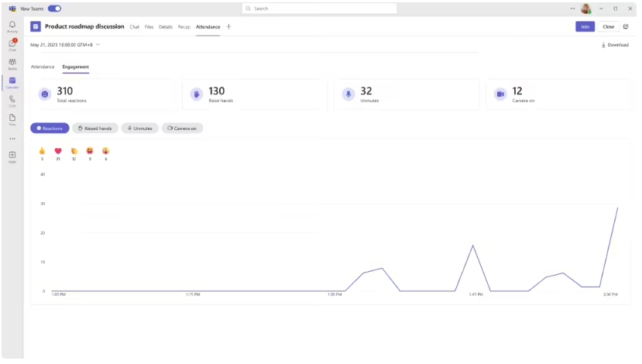Download the attendance report
Image resolution: width=642 pixels, height=364 pixels.
click(x=615, y=45)
